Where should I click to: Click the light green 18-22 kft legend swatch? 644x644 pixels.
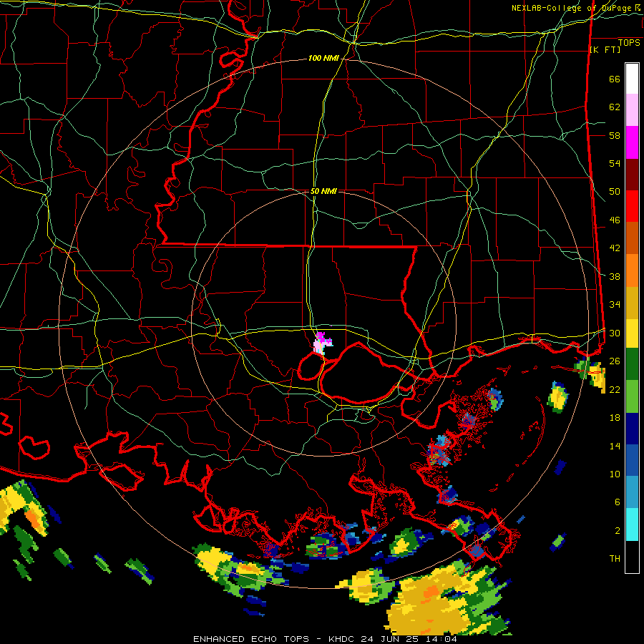[x=632, y=396]
